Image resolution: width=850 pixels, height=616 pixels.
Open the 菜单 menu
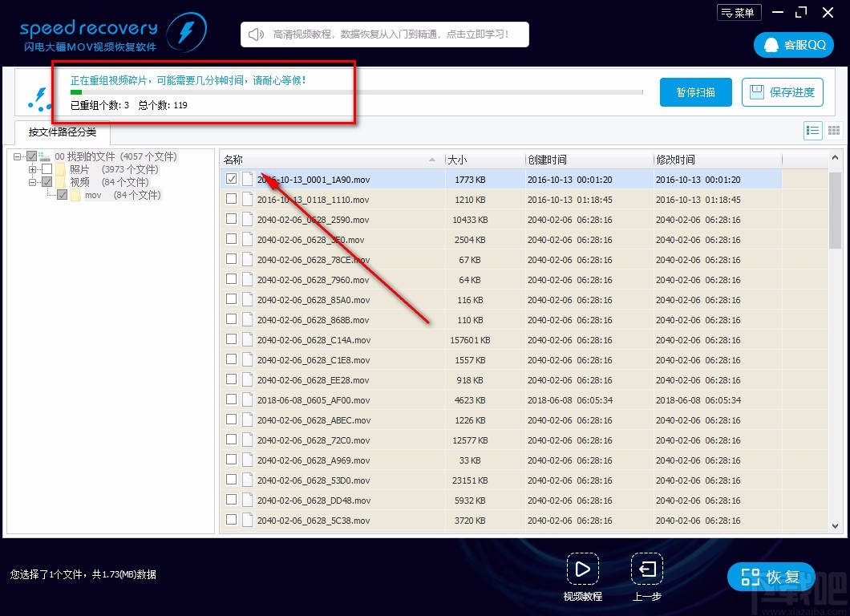[738, 13]
